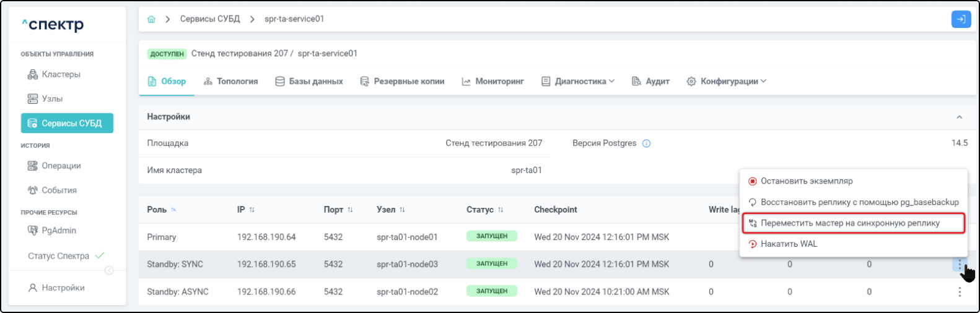Sort the table by Статус column
This screenshot has width=980, height=313.
501,210
